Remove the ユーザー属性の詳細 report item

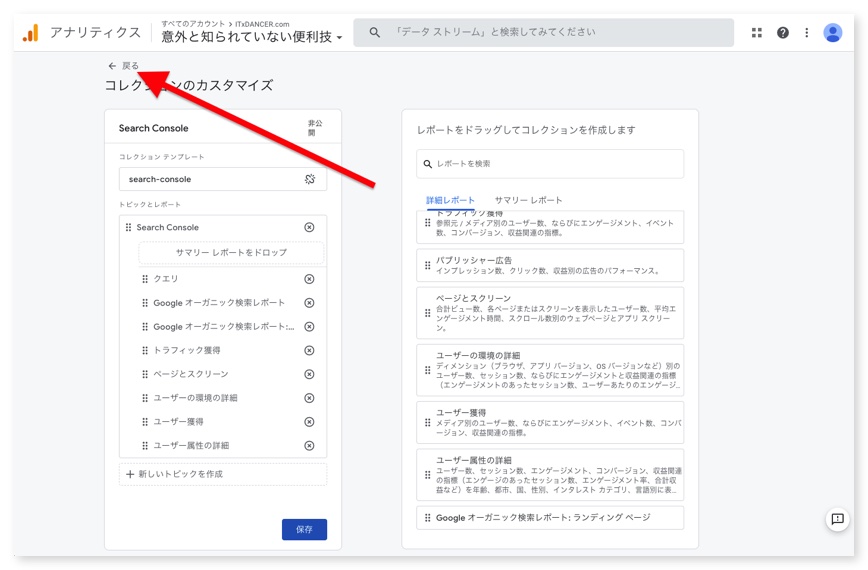tap(309, 446)
